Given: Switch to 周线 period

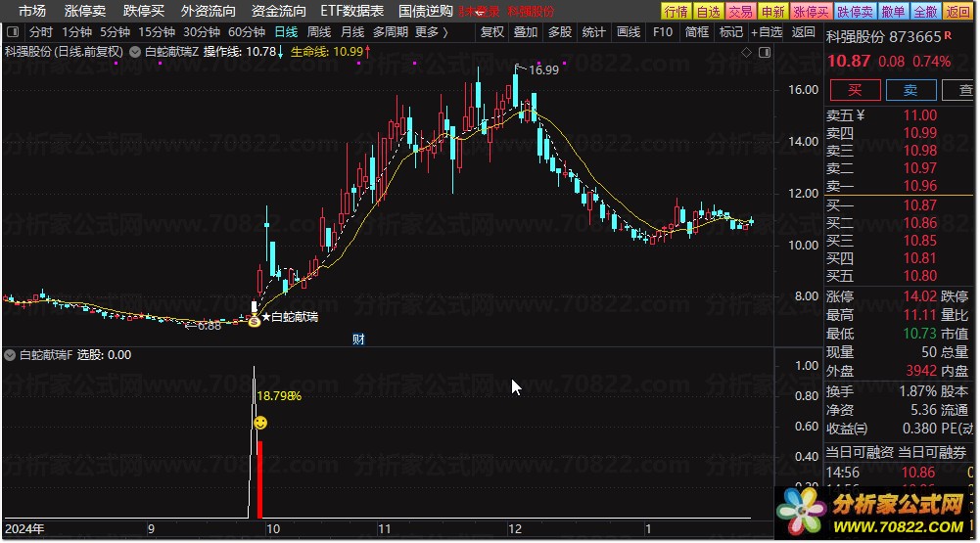Looking at the screenshot, I should pyautogui.click(x=319, y=32).
